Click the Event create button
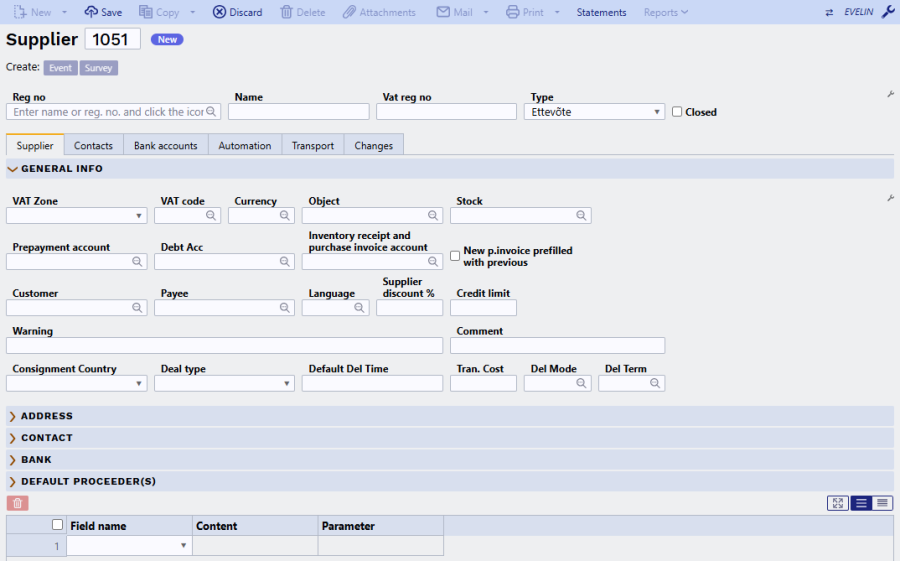900x561 pixels. (x=60, y=68)
